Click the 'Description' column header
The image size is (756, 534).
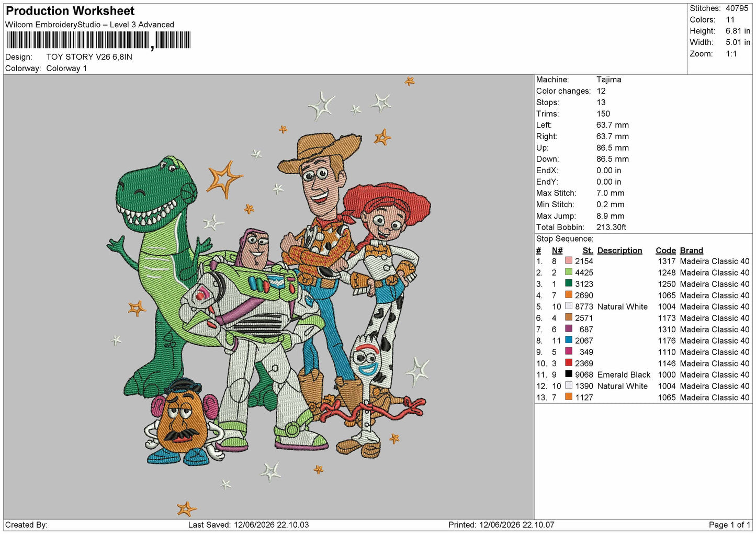pos(619,251)
